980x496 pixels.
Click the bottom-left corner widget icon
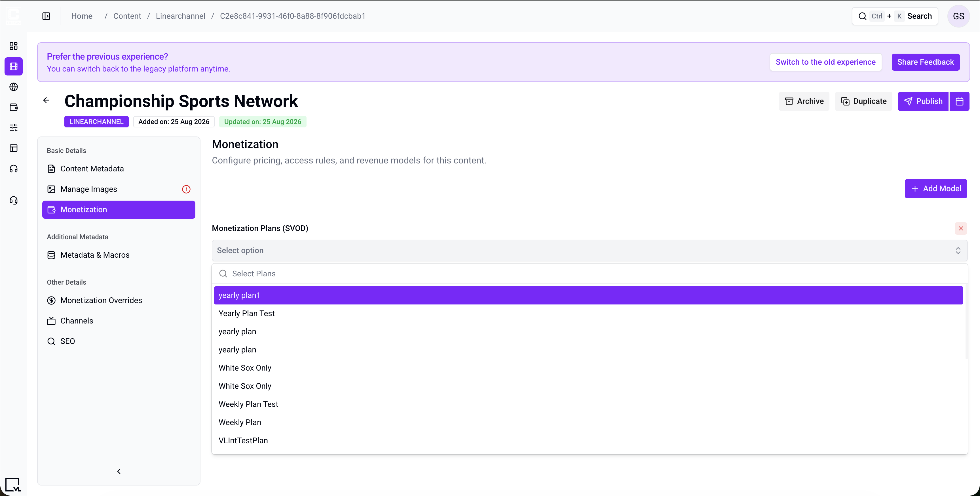(x=12, y=485)
